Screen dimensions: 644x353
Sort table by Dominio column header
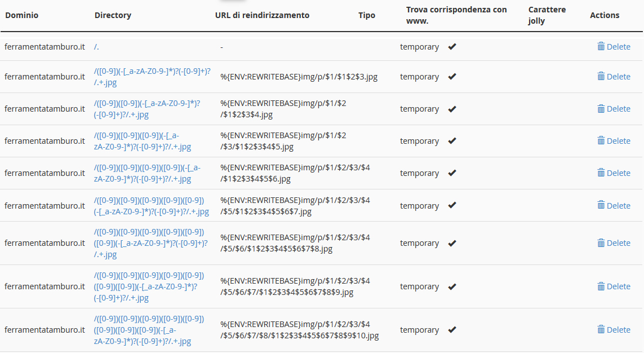coord(22,15)
